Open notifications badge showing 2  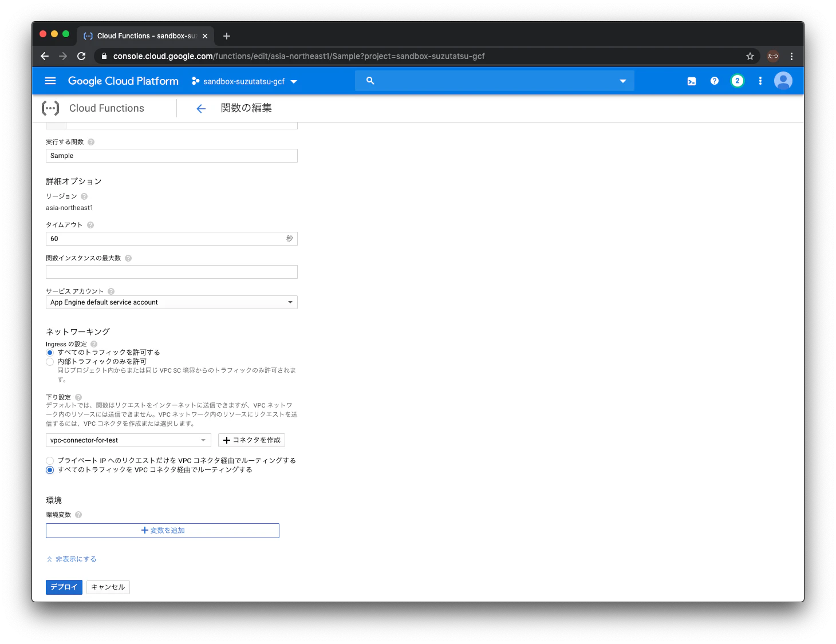click(x=738, y=81)
